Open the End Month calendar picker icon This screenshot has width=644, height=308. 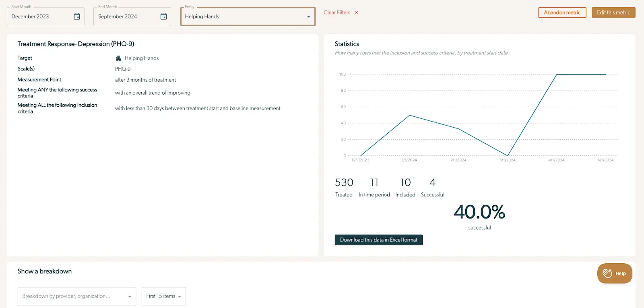pos(163,17)
